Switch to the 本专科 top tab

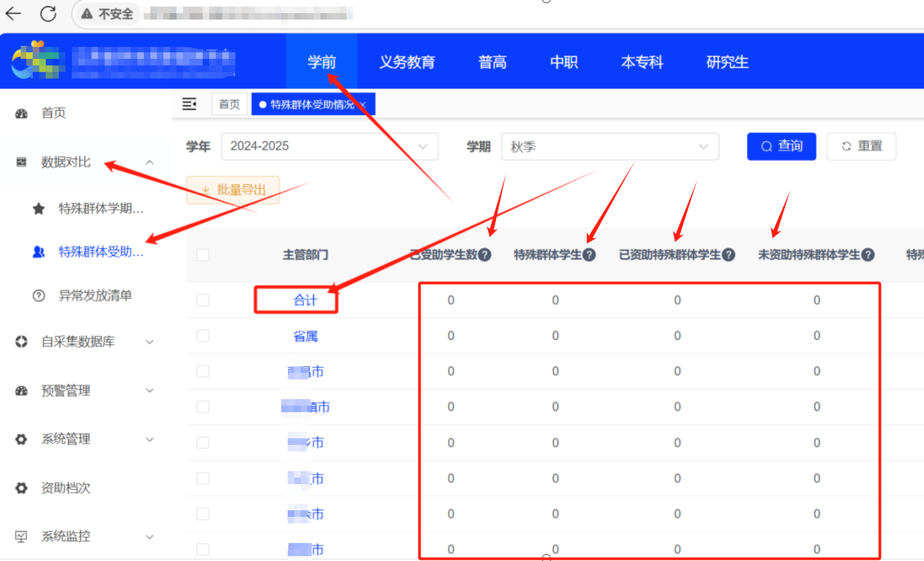[642, 62]
